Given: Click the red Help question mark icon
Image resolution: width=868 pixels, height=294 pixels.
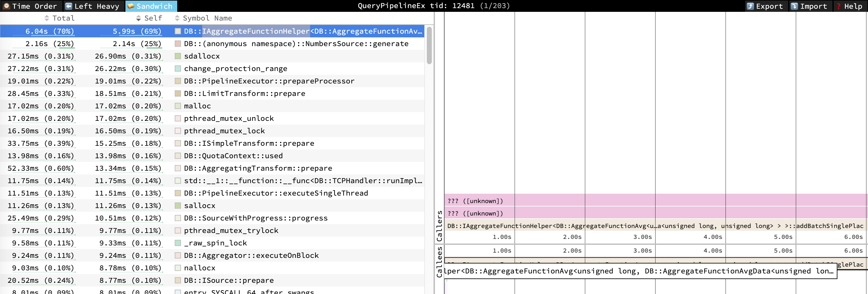Looking at the screenshot, I should click(839, 6).
